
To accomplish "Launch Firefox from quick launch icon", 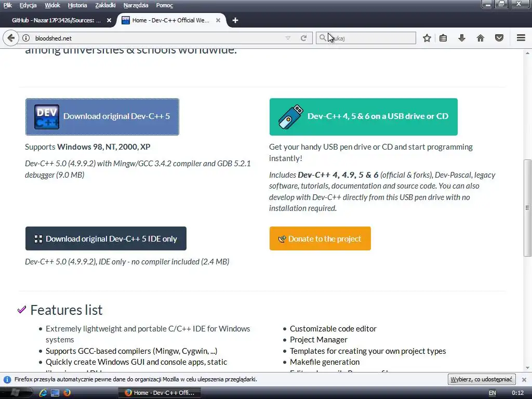I will [x=67, y=393].
